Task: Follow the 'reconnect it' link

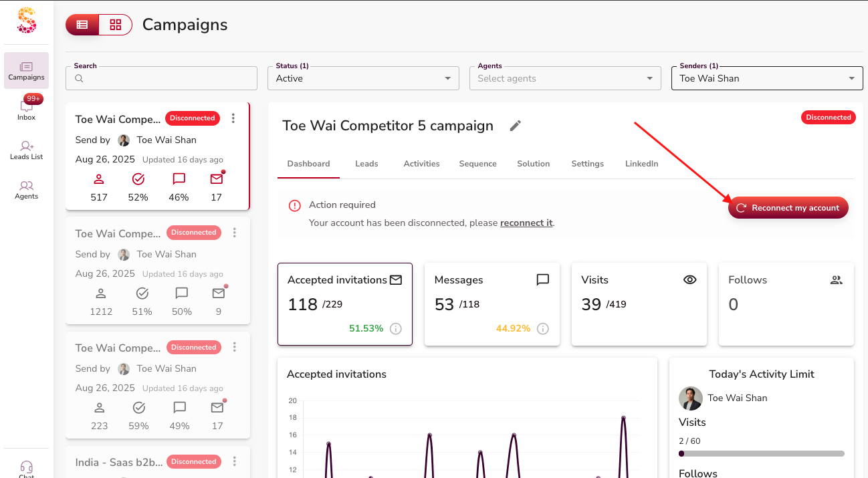Action: click(526, 223)
